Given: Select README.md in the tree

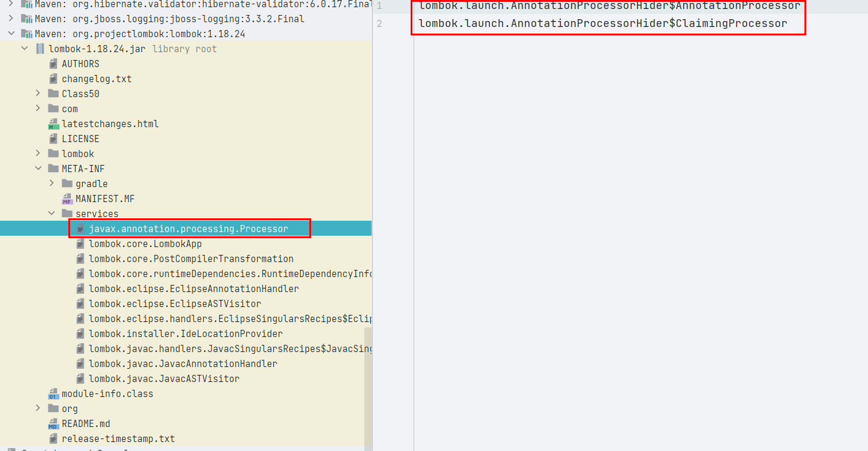Looking at the screenshot, I should [x=86, y=423].
